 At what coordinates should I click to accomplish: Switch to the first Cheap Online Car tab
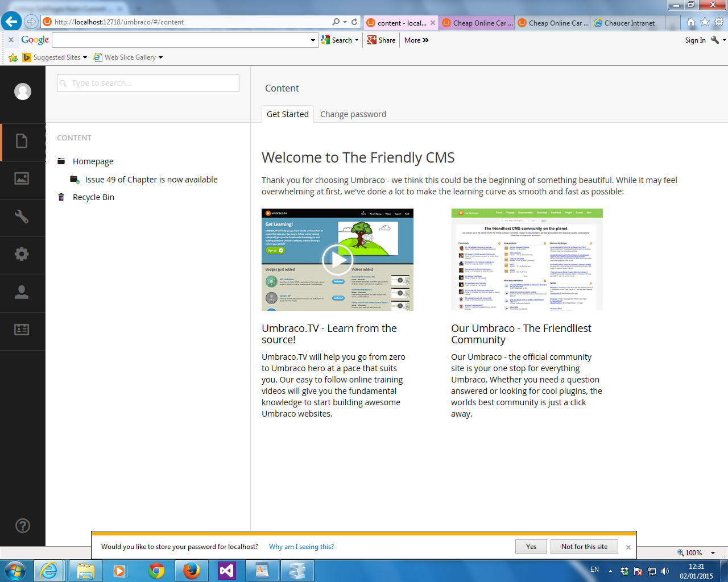(x=477, y=23)
